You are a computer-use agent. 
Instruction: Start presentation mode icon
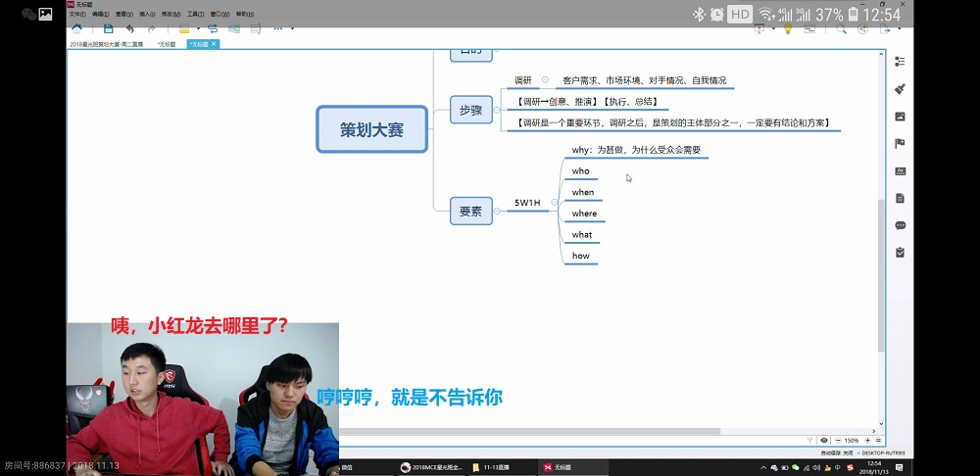[760, 28]
